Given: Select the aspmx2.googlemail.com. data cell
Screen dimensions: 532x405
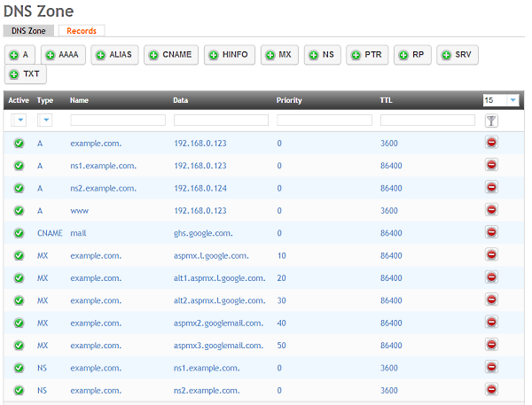Looking at the screenshot, I should point(218,323).
